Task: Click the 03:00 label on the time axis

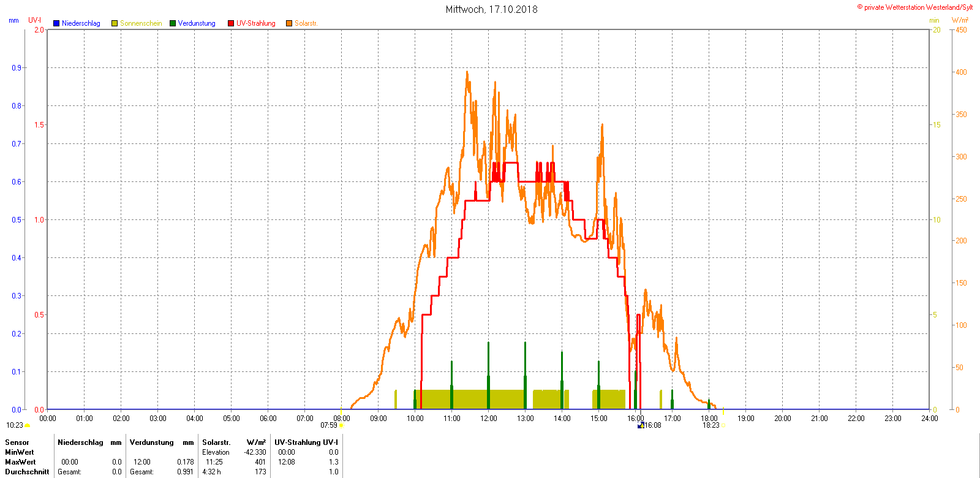Action: pos(158,419)
